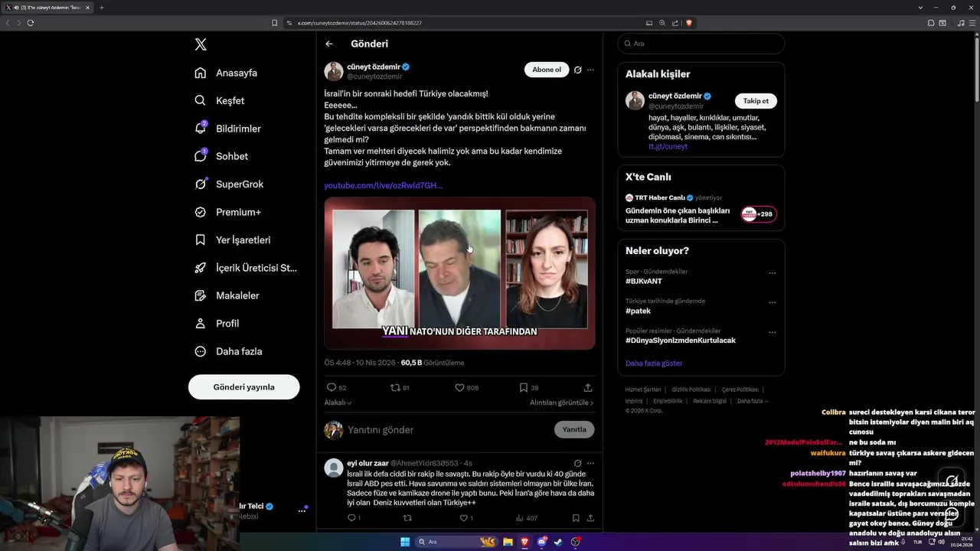Click the Abone ol button

point(547,70)
